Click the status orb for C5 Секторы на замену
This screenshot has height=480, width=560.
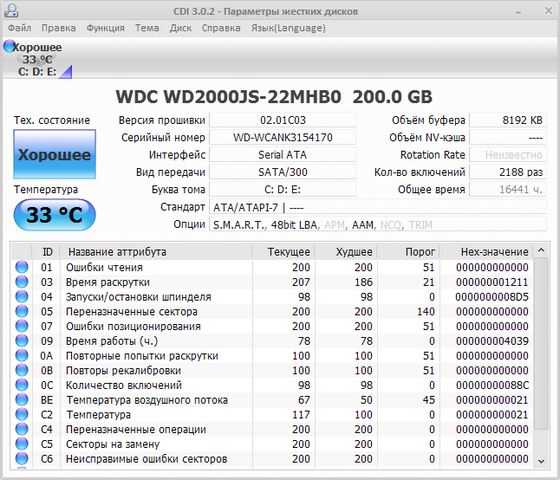pos(22,444)
